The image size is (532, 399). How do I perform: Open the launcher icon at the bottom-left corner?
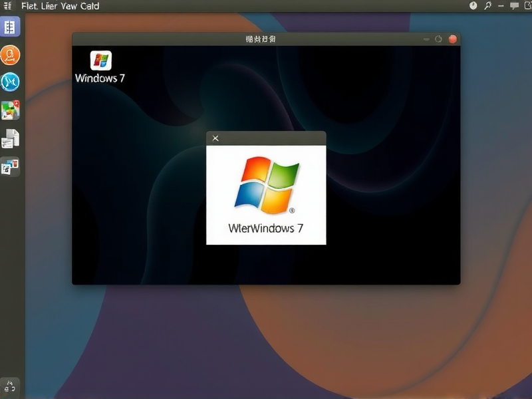(10, 386)
